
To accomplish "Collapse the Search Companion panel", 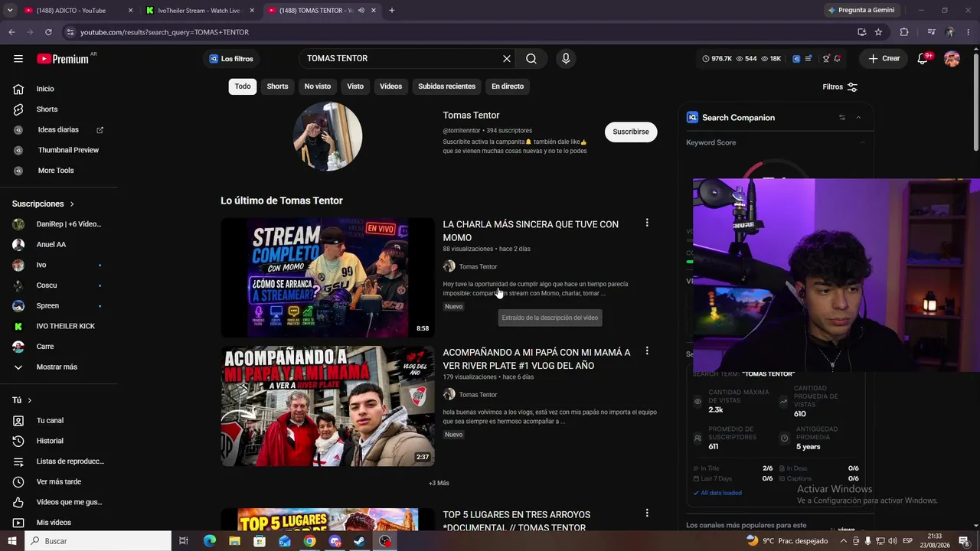I will [x=858, y=118].
